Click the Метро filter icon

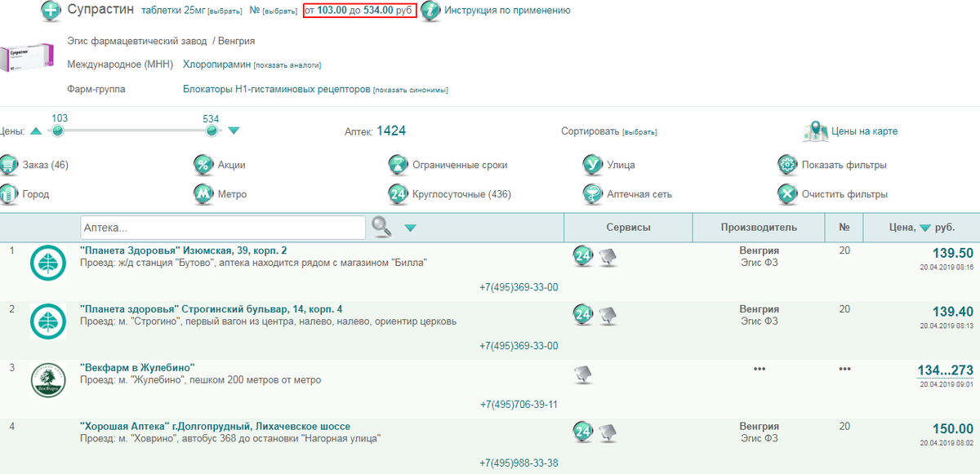click(203, 194)
